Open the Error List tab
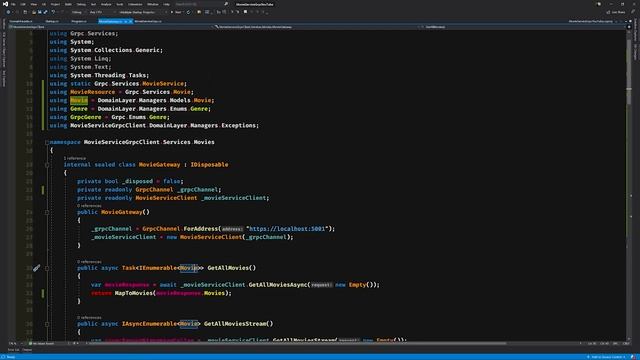The height and width of the screenshot is (360, 640). (x=13, y=350)
